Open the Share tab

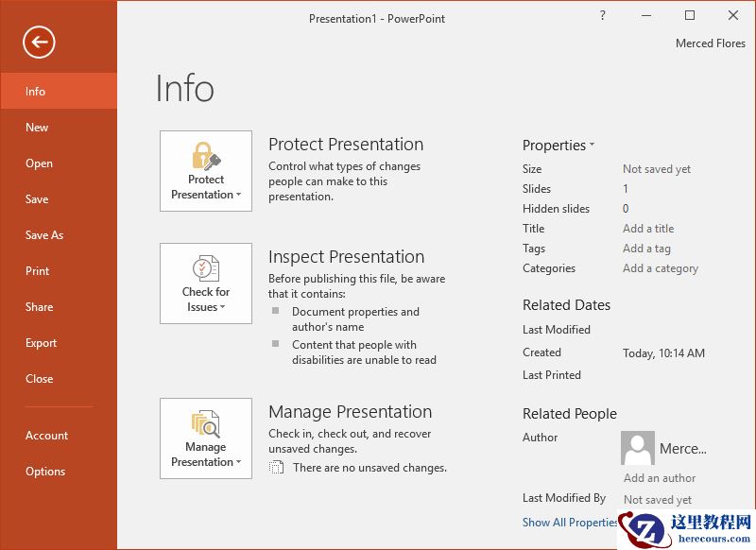tap(59, 307)
